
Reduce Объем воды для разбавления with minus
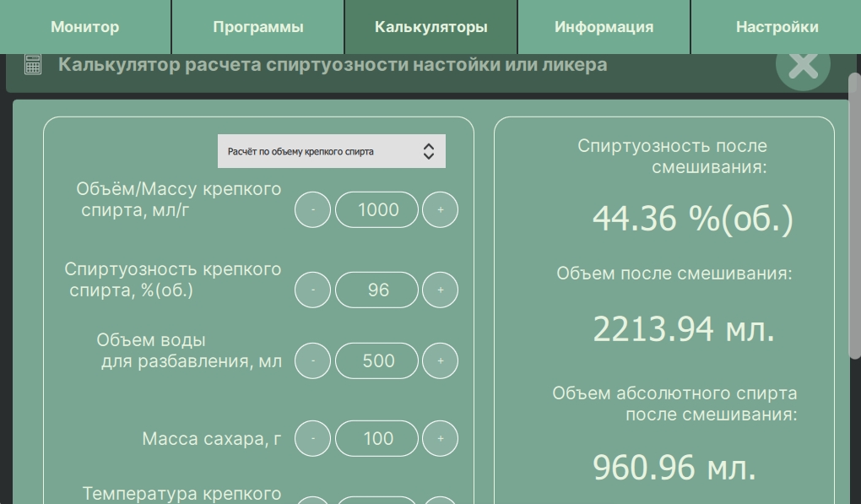(x=312, y=360)
